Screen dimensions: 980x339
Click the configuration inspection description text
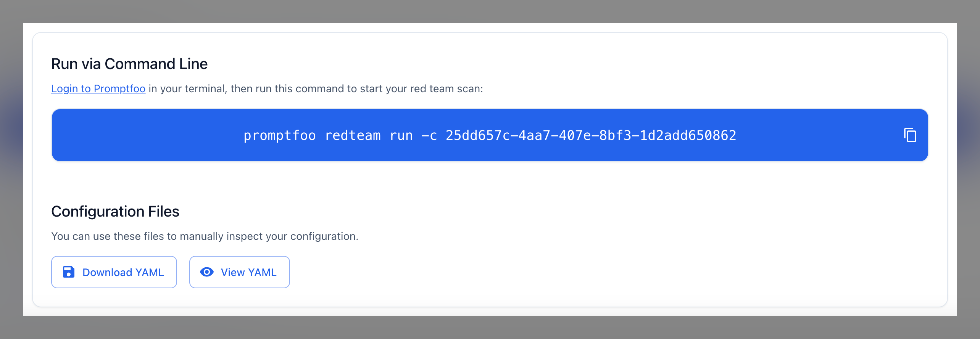(x=205, y=236)
